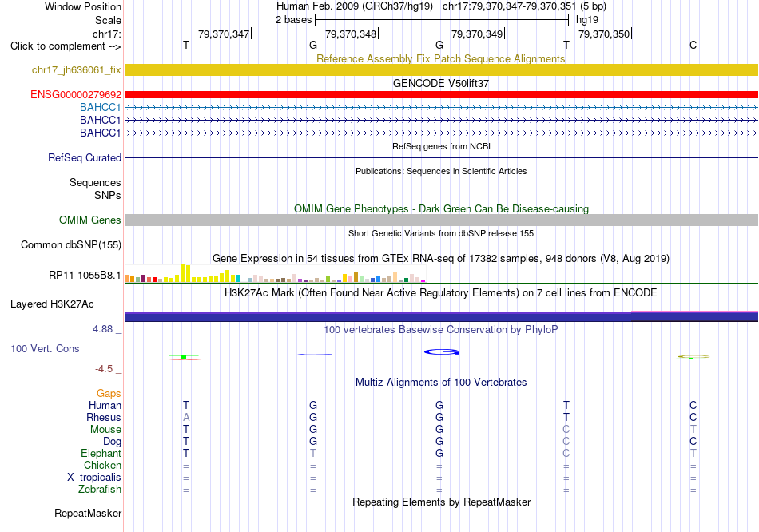Click the Zebrafish species label
The width and height of the screenshot is (759, 532).
pyautogui.click(x=100, y=490)
